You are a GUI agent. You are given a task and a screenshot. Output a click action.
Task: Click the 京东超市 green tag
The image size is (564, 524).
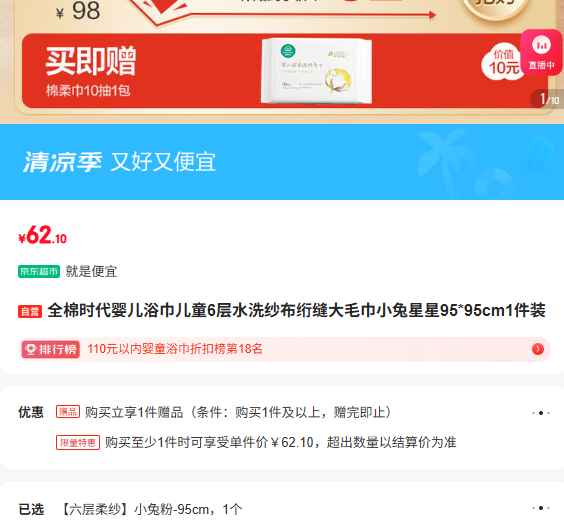[39, 271]
